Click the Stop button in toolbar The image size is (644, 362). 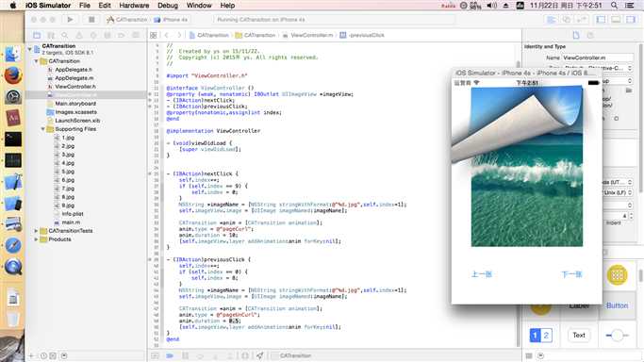(x=91, y=19)
